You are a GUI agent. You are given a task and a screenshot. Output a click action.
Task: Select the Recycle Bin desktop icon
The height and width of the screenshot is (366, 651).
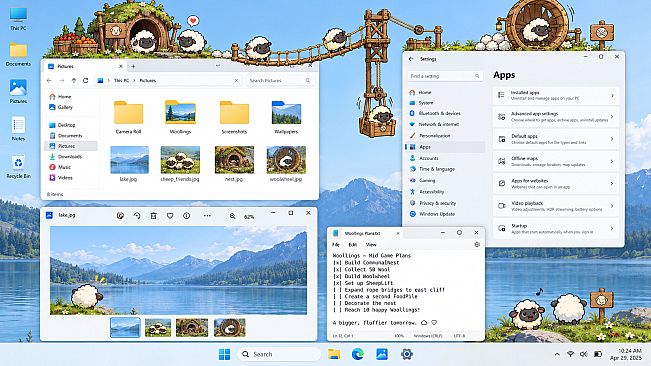click(x=18, y=167)
